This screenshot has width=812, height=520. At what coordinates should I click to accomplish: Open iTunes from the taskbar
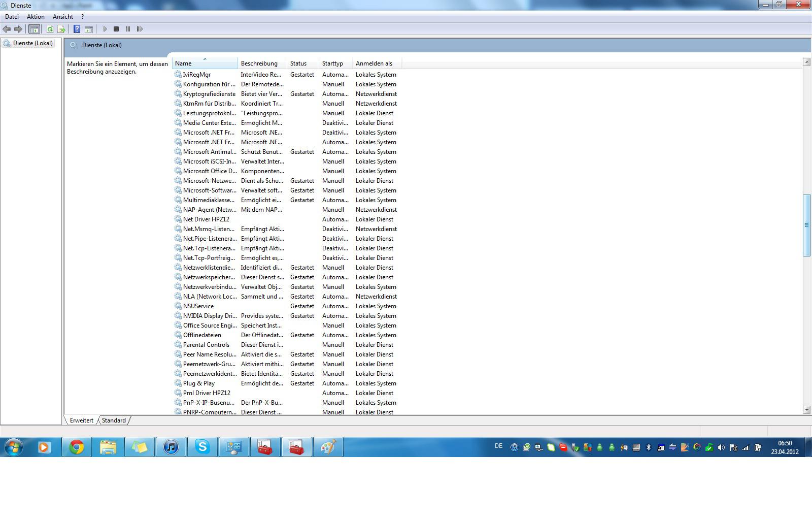click(171, 447)
